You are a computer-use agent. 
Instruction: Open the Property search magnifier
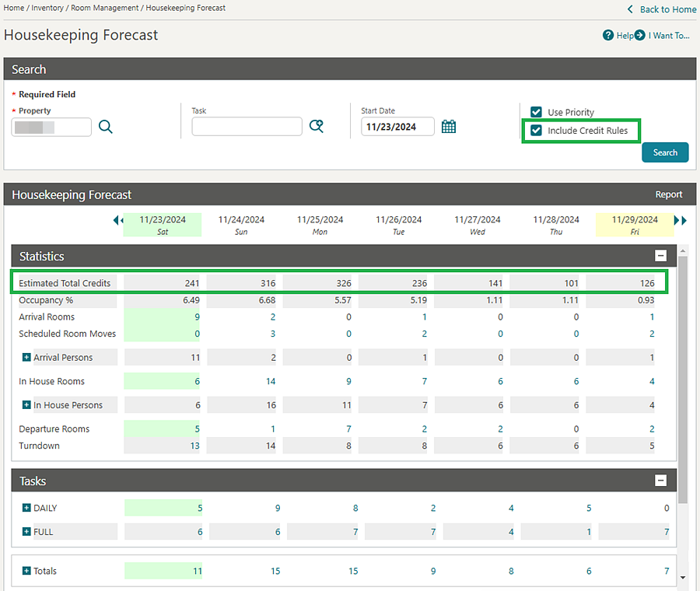coord(105,127)
